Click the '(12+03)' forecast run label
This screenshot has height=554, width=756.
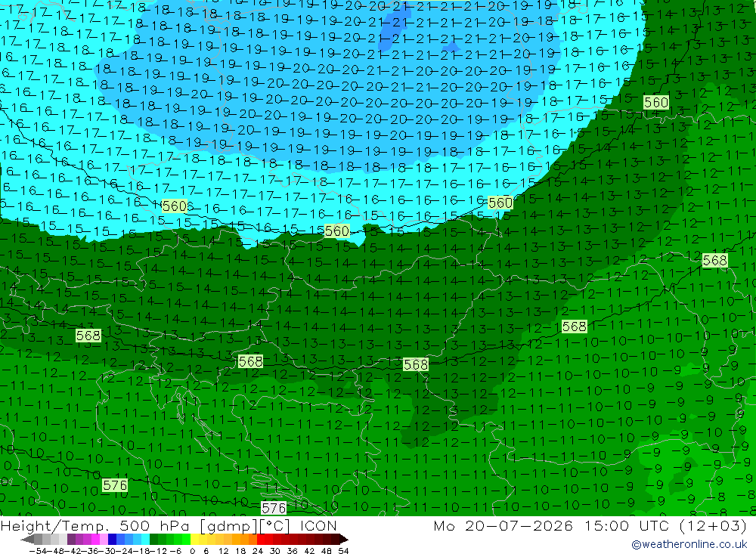coord(714,525)
